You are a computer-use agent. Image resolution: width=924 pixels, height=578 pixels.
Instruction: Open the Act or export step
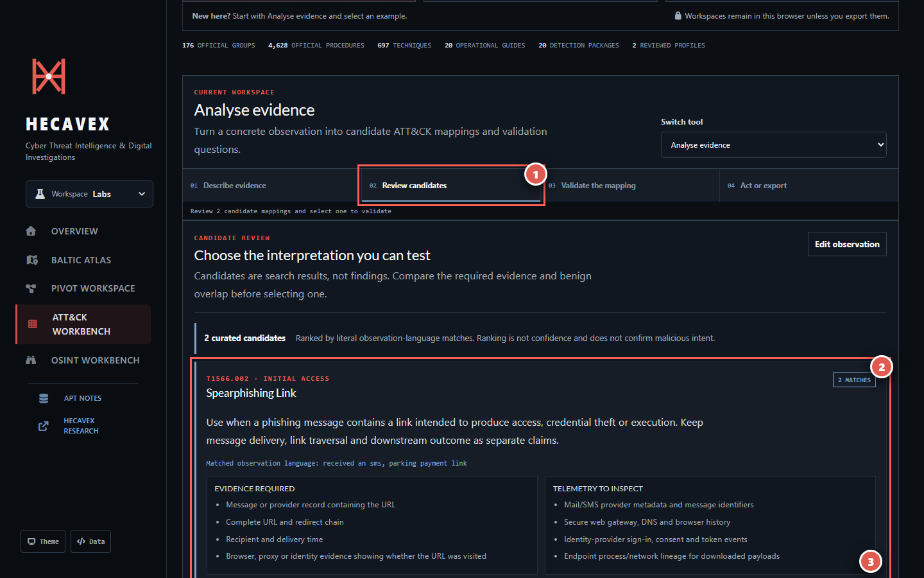coord(809,186)
